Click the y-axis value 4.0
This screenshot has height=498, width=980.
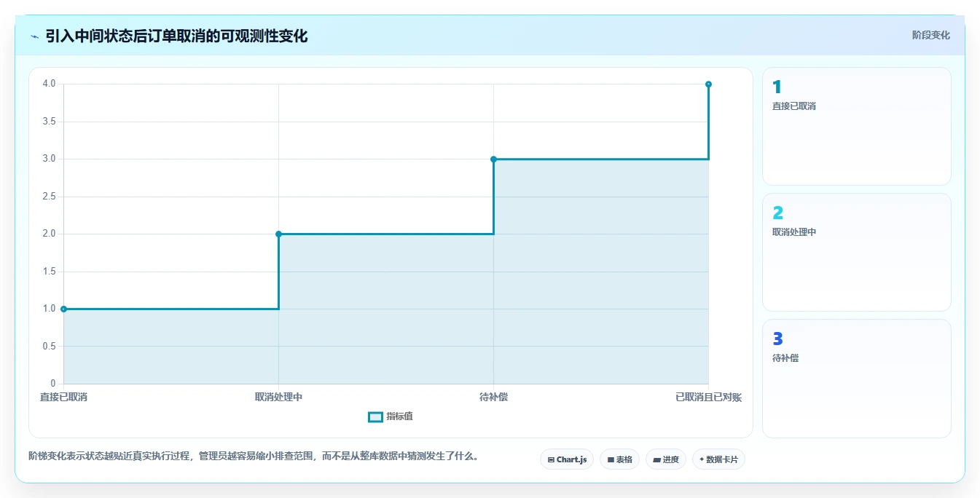49,84
